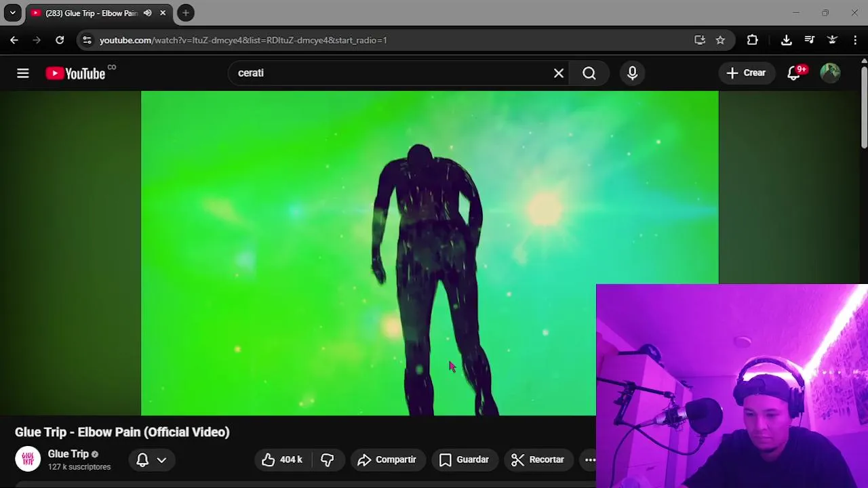Run search with magnifying glass button
This screenshot has width=868, height=488.
589,73
